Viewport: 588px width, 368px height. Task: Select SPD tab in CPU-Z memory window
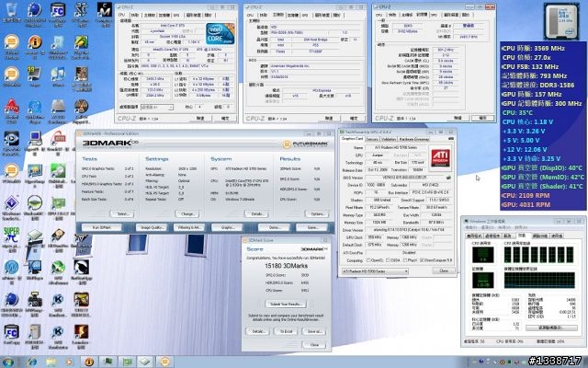[x=434, y=15]
